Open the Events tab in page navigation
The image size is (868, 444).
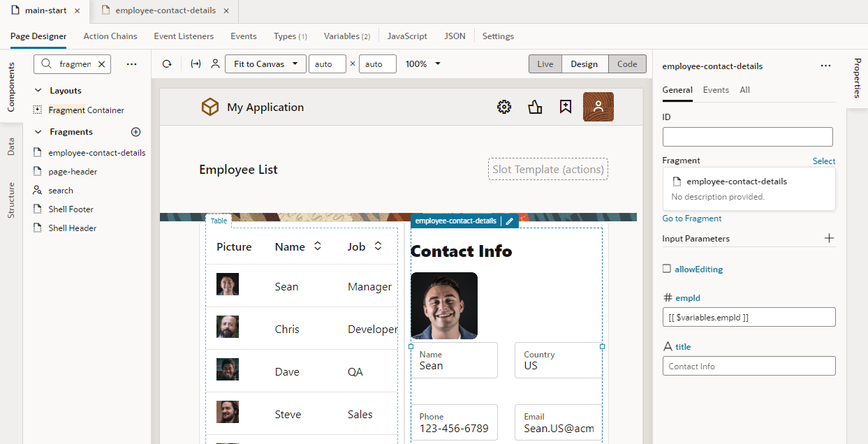tap(244, 36)
